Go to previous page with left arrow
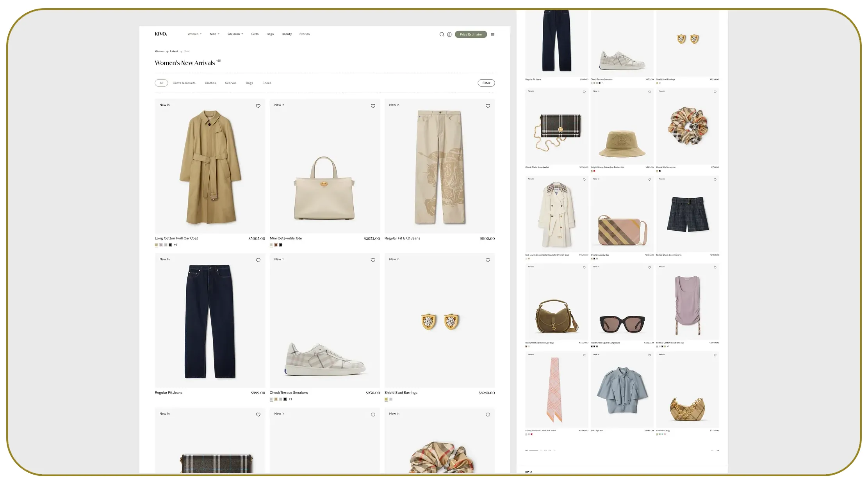This screenshot has height=484, width=868. click(712, 450)
